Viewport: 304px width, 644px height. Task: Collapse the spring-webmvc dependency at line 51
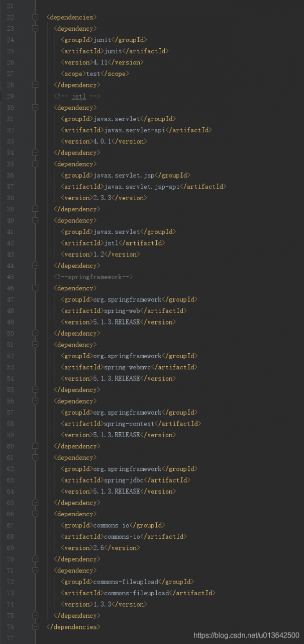click(35, 345)
